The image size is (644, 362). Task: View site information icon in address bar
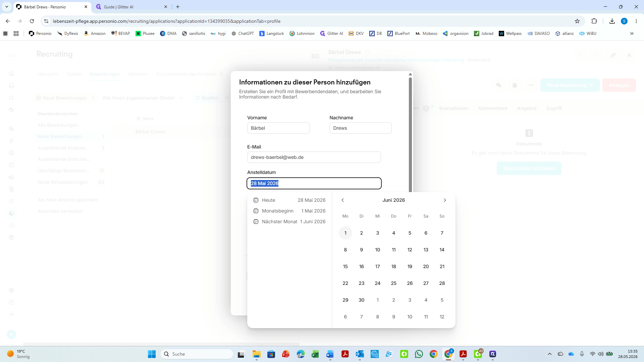pyautogui.click(x=46, y=21)
